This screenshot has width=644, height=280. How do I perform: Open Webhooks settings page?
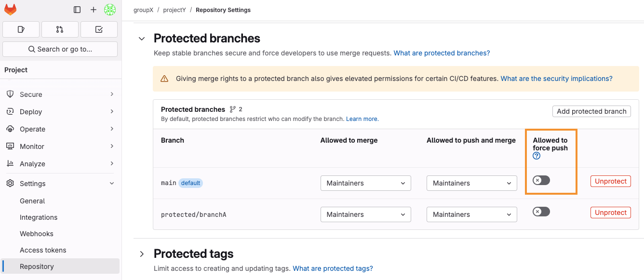click(x=37, y=234)
